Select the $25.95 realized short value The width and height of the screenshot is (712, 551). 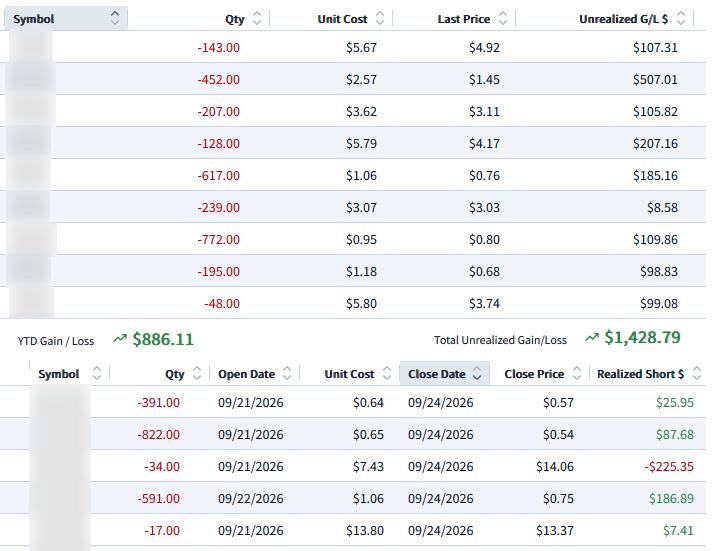675,402
